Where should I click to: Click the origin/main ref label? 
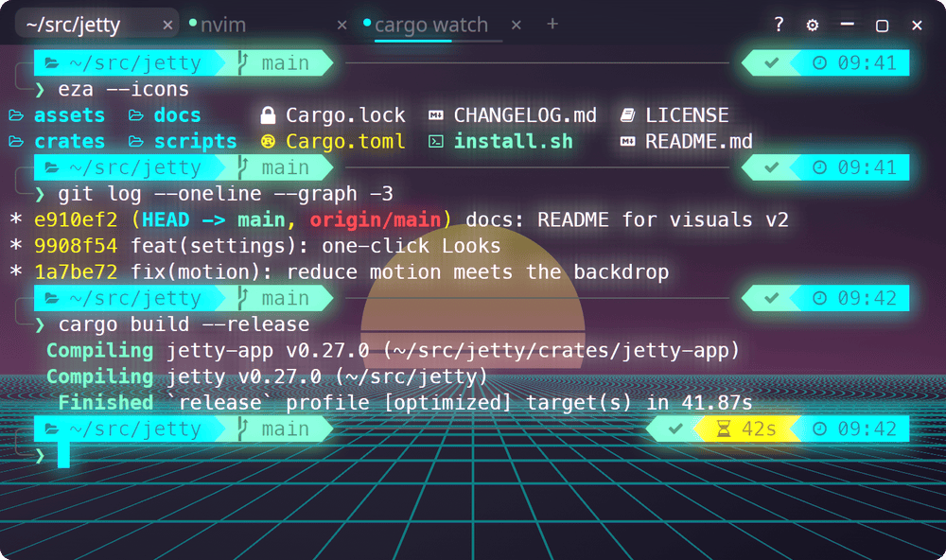point(376,219)
